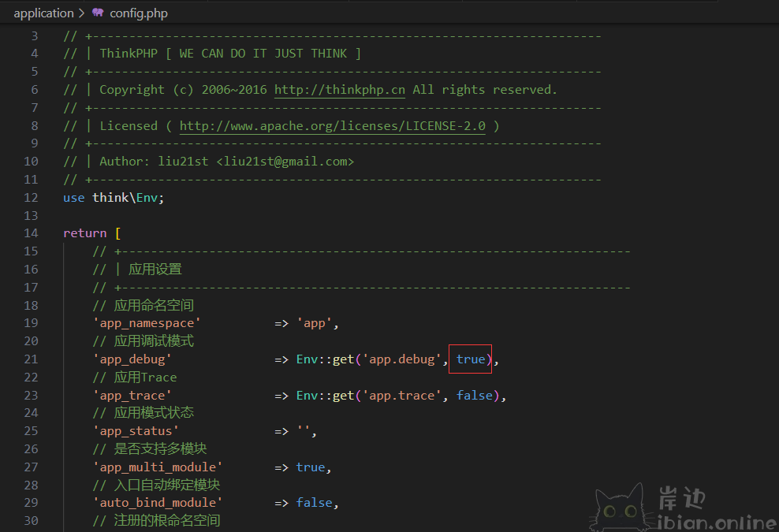Click the 'app_namespace' key string

pyautogui.click(x=147, y=323)
